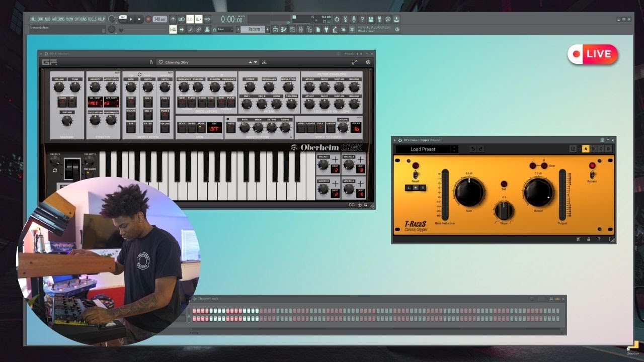644x362 pixels.
Task: Select preset slot B in Clipper
Action: (x=593, y=149)
